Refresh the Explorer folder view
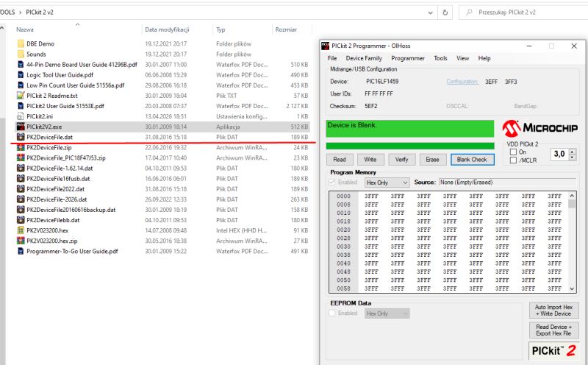 pos(445,13)
